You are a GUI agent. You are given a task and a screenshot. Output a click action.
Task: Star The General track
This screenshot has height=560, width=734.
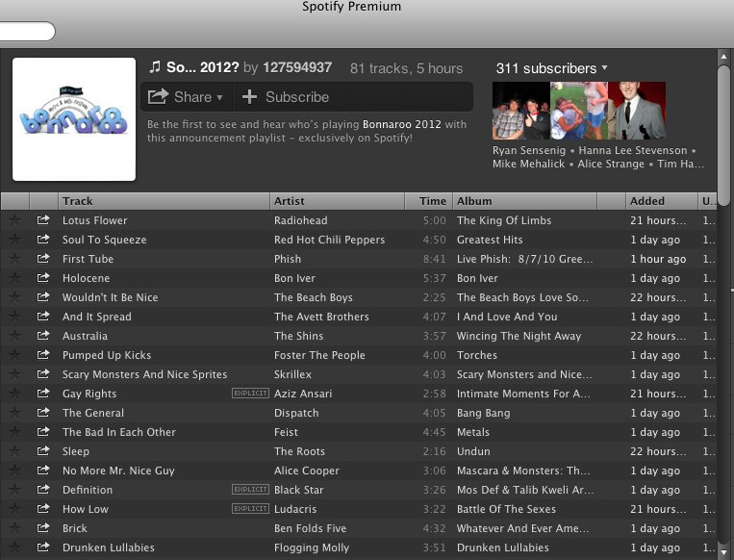click(15, 412)
